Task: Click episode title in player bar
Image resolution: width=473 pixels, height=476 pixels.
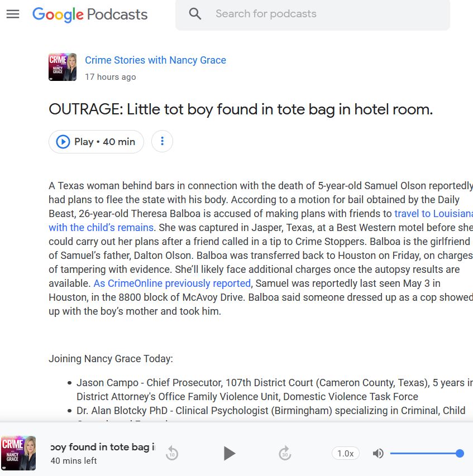Action: click(103, 447)
